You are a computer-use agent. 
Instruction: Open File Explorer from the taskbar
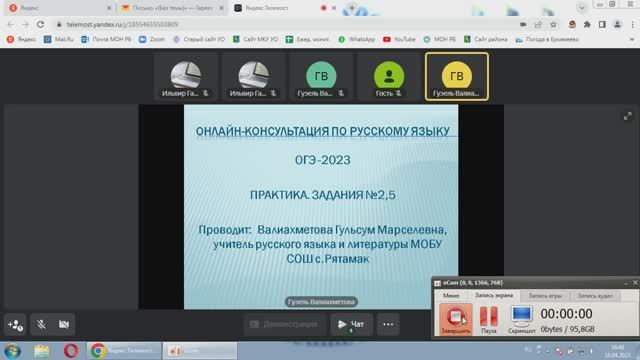(42, 351)
